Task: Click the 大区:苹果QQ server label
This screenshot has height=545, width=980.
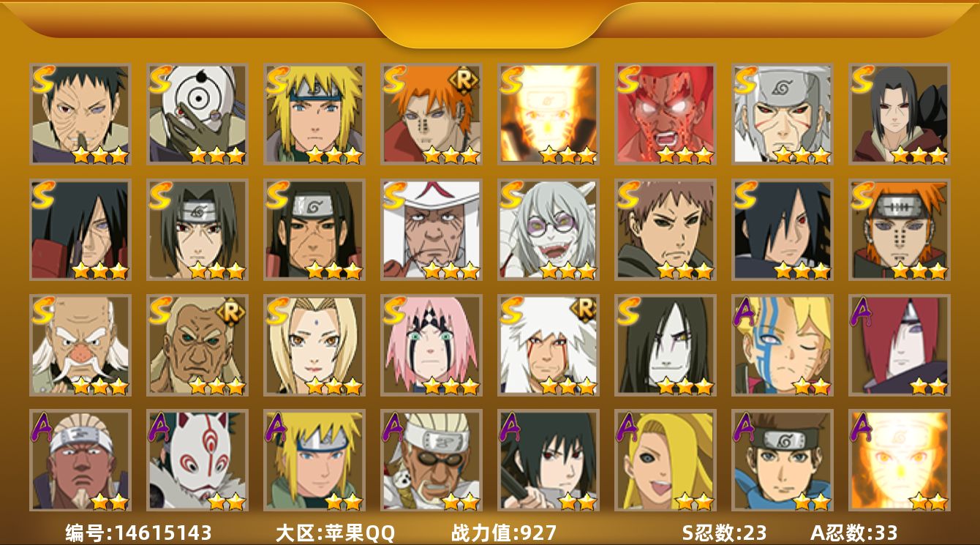Action: click(x=335, y=533)
